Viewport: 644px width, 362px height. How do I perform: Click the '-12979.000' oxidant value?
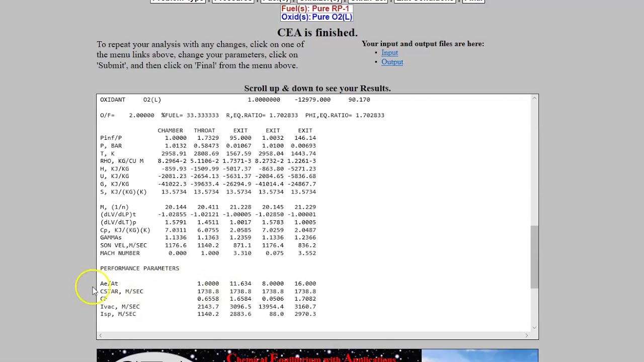click(x=312, y=100)
